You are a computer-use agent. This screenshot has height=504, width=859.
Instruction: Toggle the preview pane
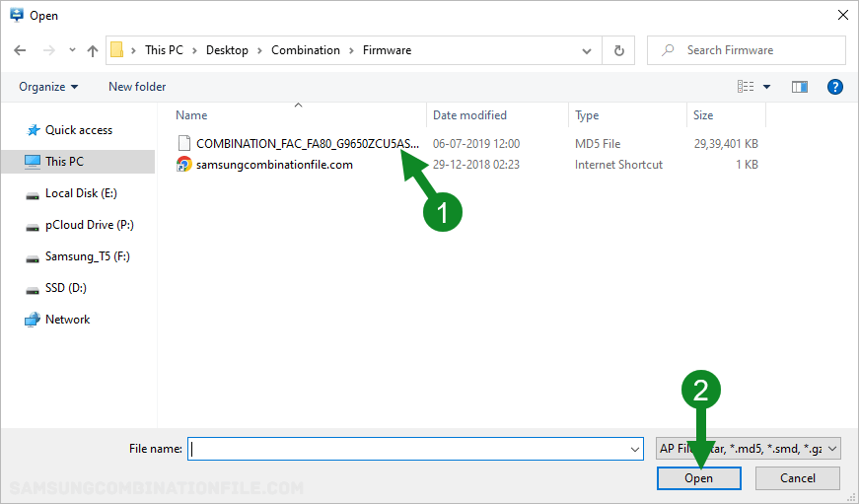799,87
